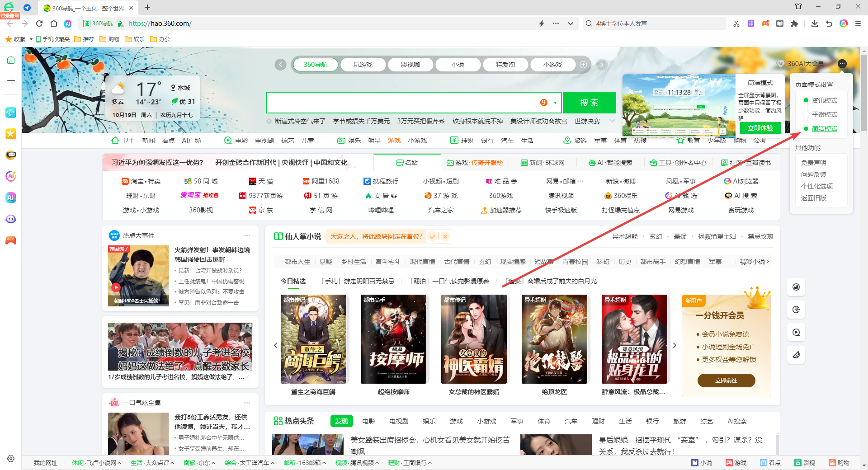Viewport: 868px width, 470px height.
Task: Click the top icon in the floating tool column
Action: coord(796,287)
